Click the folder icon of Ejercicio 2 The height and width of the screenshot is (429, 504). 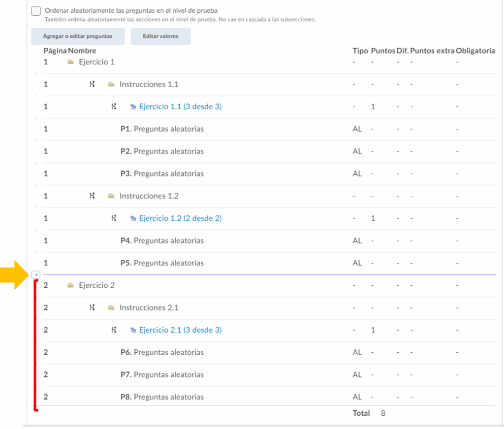(x=71, y=285)
